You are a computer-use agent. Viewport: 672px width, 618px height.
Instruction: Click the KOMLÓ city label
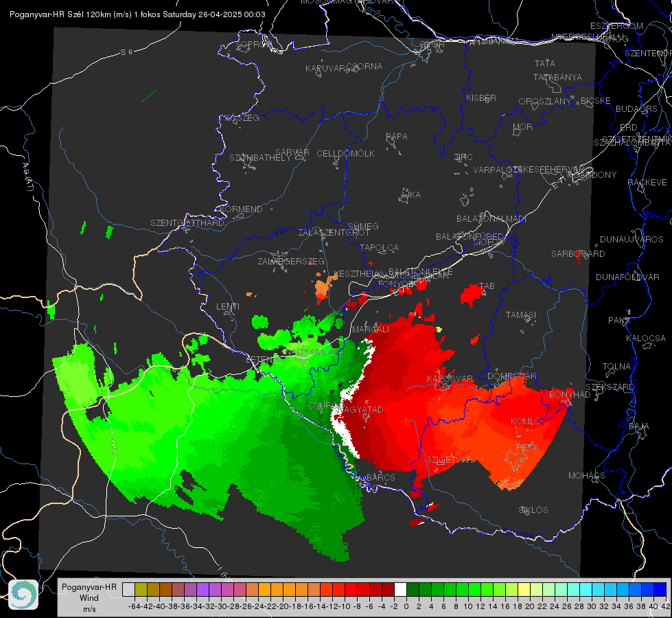(x=526, y=421)
